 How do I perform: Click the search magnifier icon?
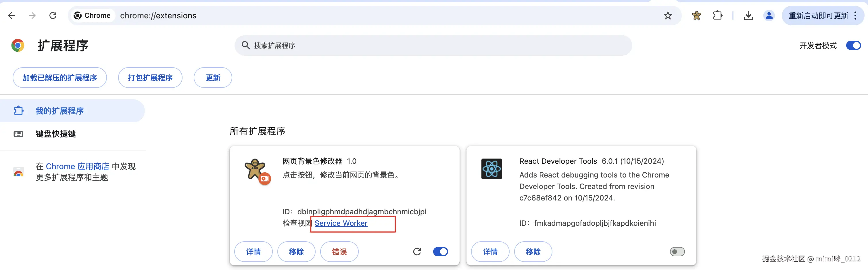click(246, 45)
